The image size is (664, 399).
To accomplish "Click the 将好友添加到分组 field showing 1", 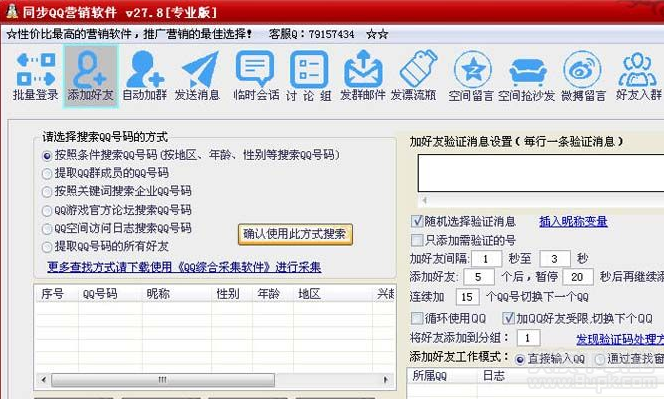I will pos(528,338).
